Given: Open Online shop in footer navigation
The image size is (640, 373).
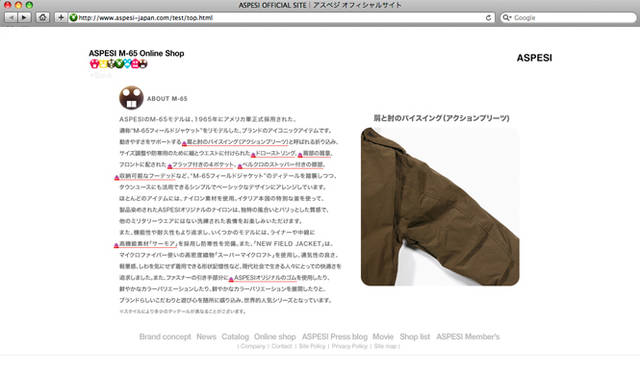Looking at the screenshot, I should click(275, 337).
